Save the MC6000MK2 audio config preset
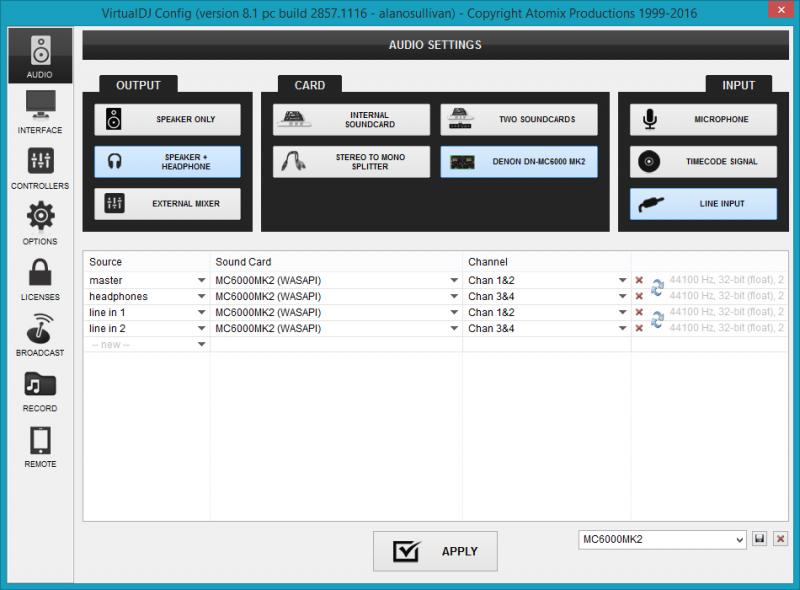This screenshot has height=590, width=800. (x=760, y=539)
